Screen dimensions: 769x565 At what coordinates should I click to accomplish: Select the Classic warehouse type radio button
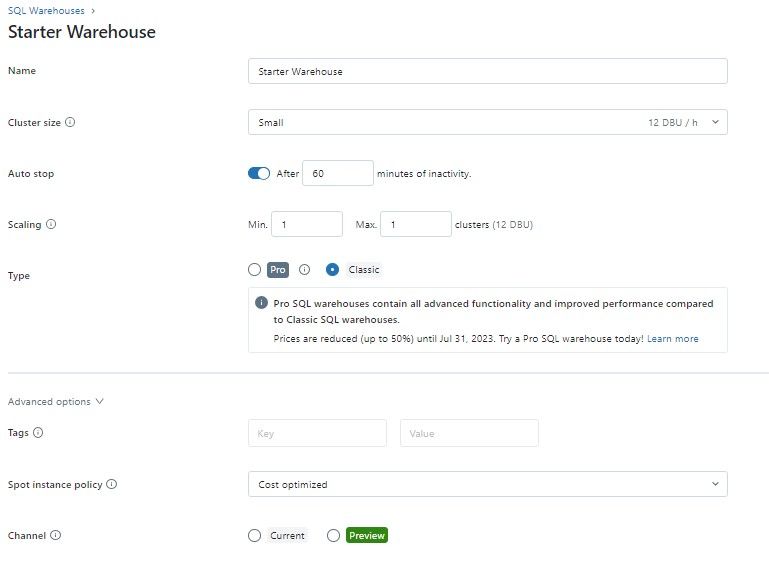(333, 270)
